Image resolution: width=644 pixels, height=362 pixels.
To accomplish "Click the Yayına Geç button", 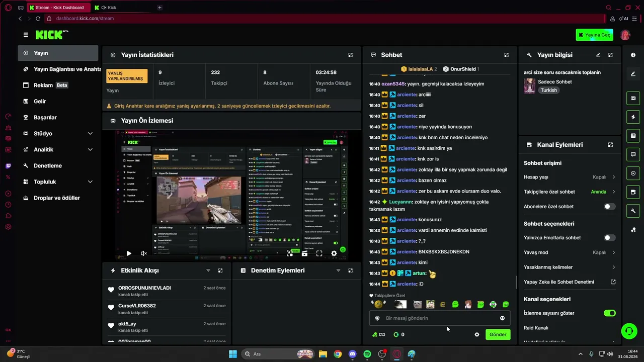I will [594, 35].
